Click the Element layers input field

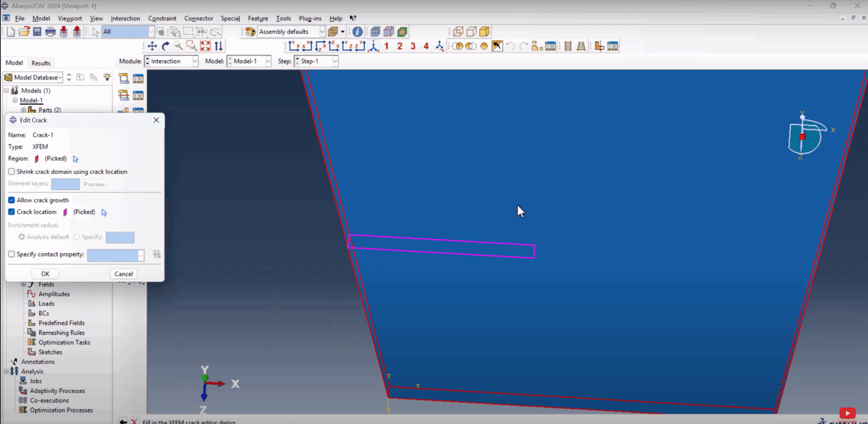coord(65,184)
